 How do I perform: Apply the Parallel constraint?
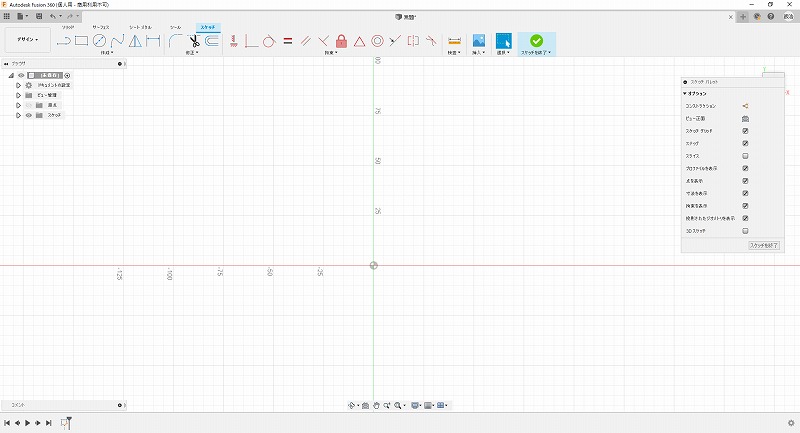coord(306,41)
